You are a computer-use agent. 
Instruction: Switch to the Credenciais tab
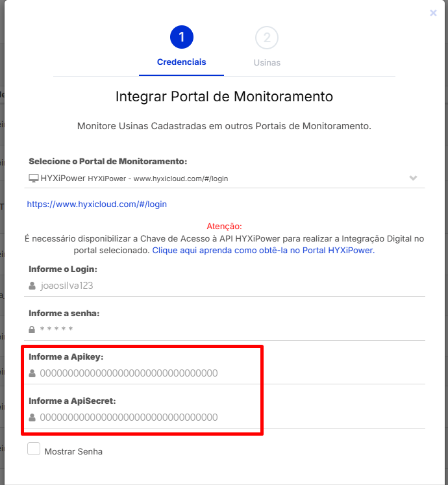click(181, 62)
